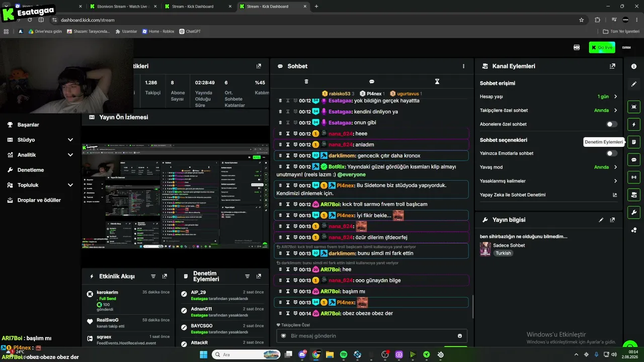This screenshot has width=644, height=362.
Task: Toggle the broadcast signal sidebar button
Action: 633,177
